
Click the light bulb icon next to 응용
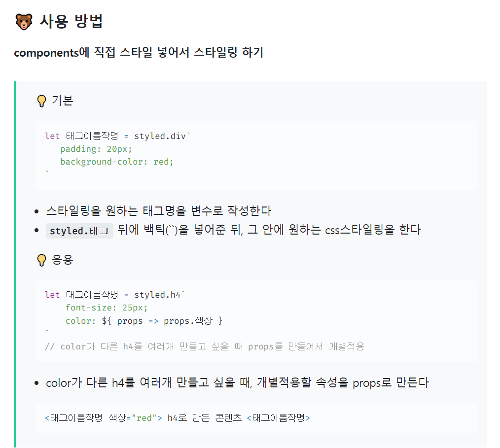click(41, 260)
